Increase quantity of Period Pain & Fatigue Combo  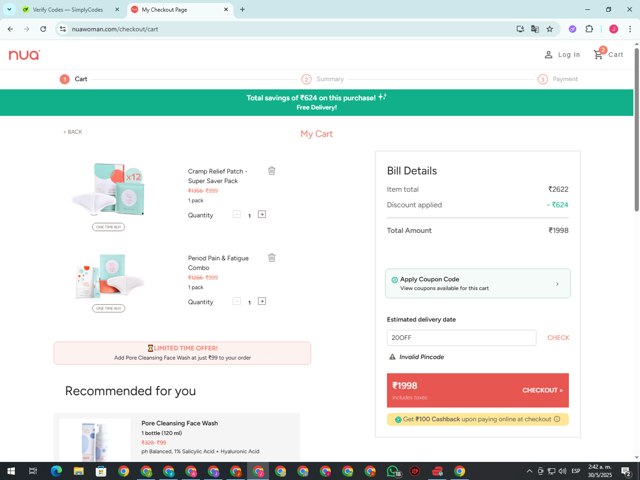tap(262, 301)
